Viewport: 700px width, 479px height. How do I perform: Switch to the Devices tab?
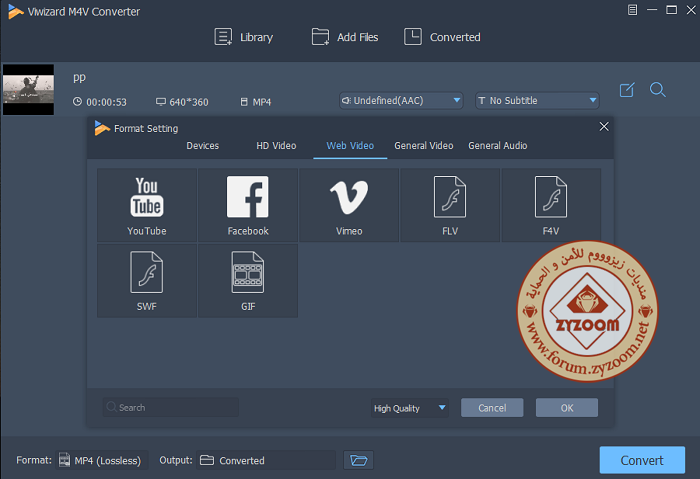point(203,146)
